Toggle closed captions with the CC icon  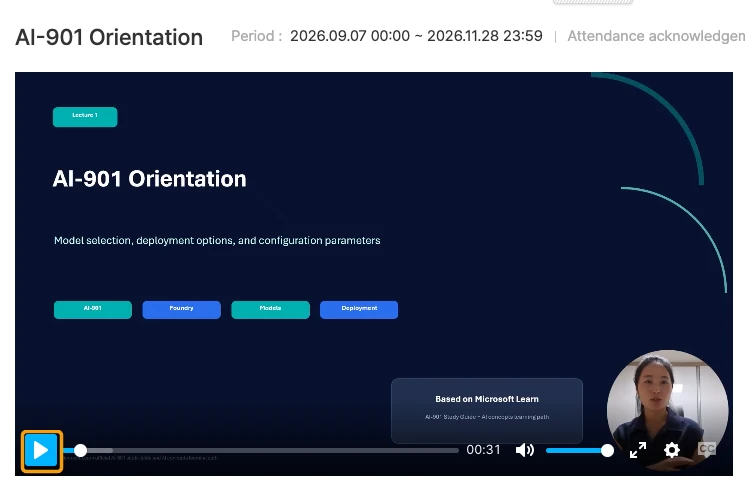[x=707, y=449]
